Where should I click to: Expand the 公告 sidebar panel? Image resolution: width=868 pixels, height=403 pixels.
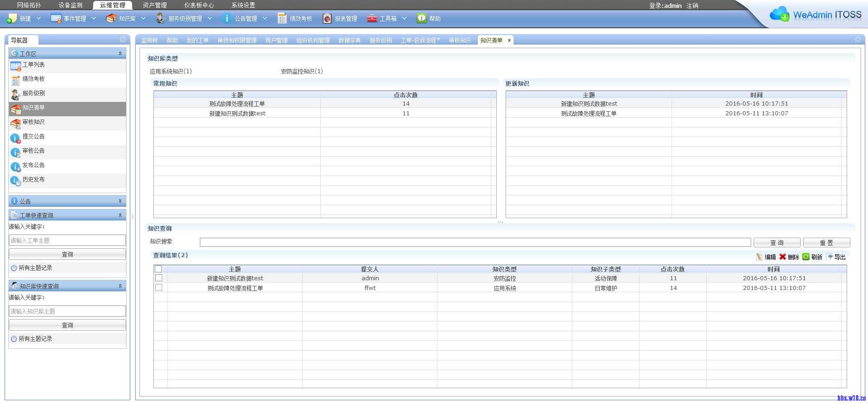coord(120,201)
